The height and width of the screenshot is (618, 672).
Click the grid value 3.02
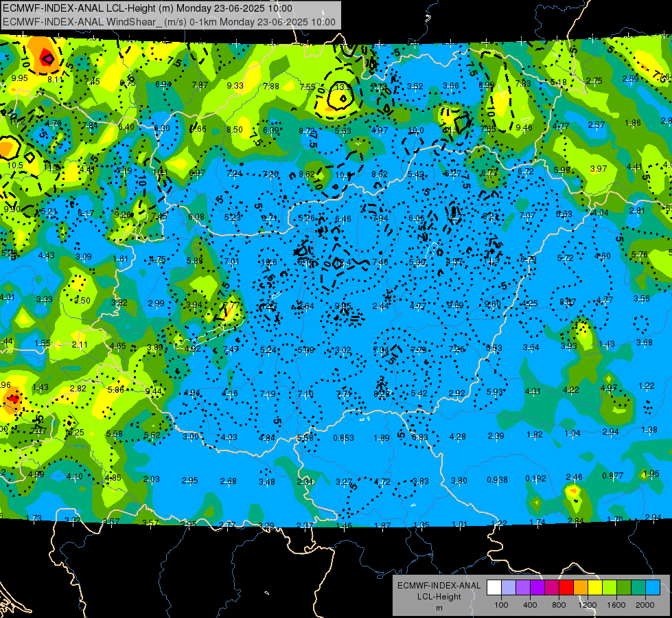pyautogui.click(x=343, y=350)
